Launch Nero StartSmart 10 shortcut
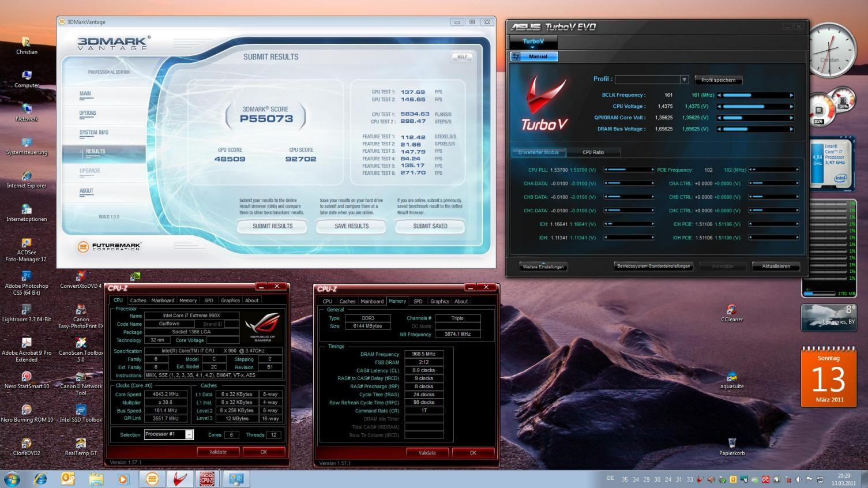This screenshot has width=868, height=488. (27, 380)
